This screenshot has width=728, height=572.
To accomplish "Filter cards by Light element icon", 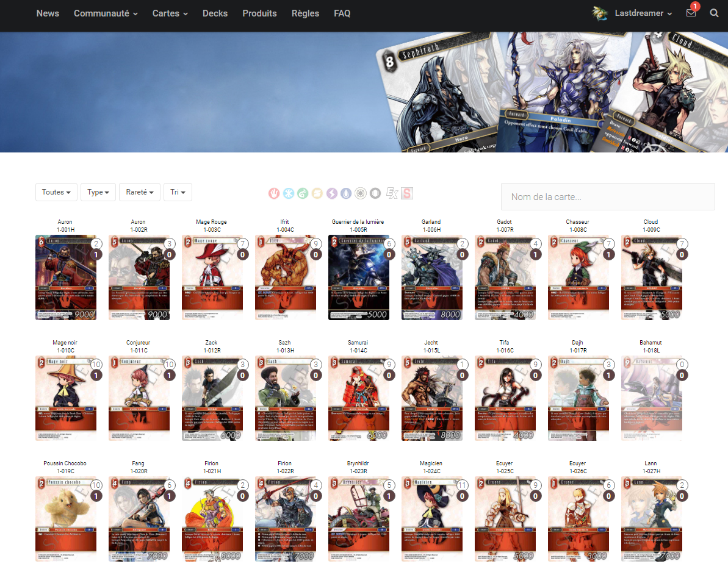I will (360, 193).
